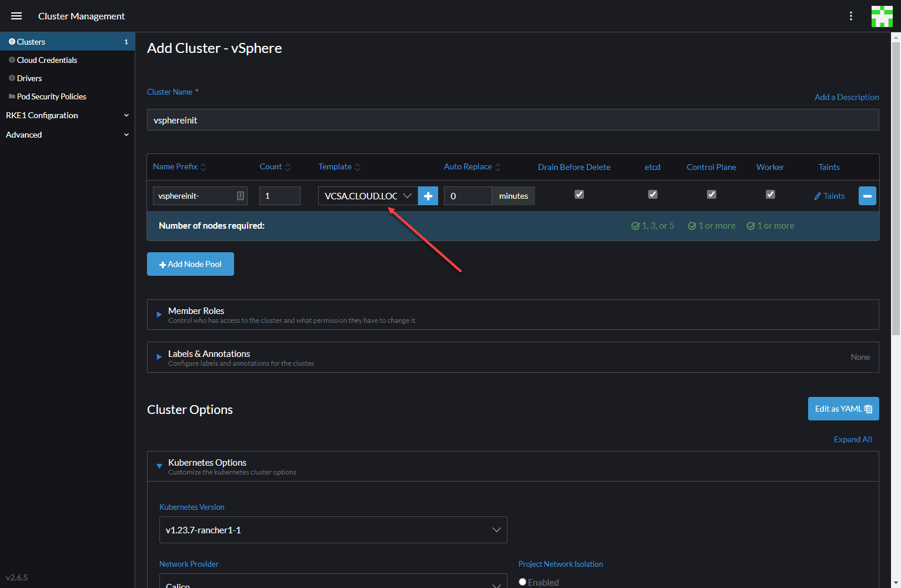The image size is (901, 588).
Task: Click the Cluster Management header title
Action: pos(82,16)
